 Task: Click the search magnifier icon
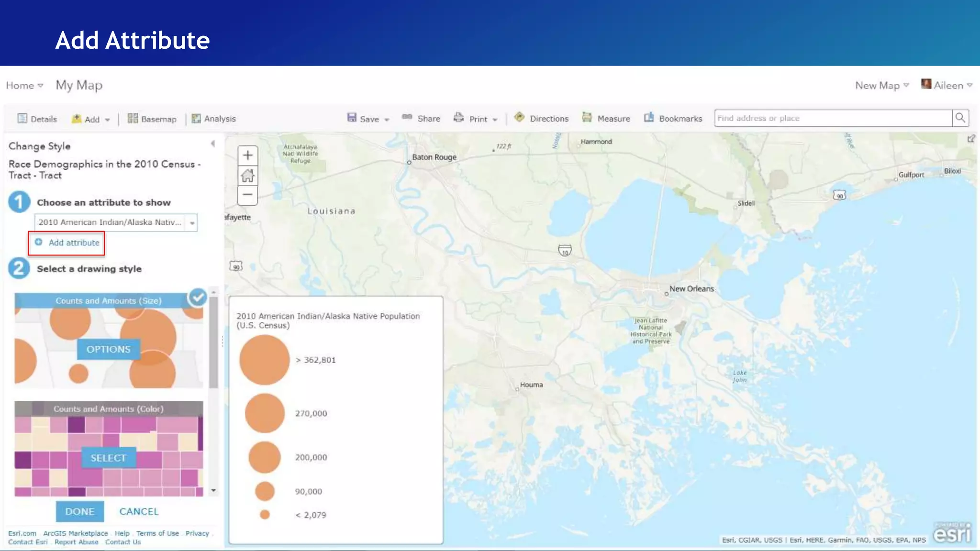[x=960, y=118]
